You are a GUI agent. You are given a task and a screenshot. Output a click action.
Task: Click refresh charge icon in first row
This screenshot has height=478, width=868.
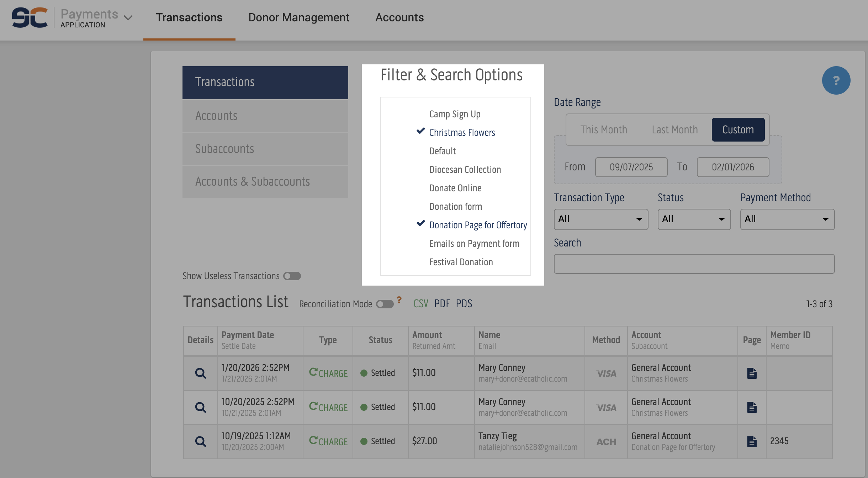coord(313,372)
